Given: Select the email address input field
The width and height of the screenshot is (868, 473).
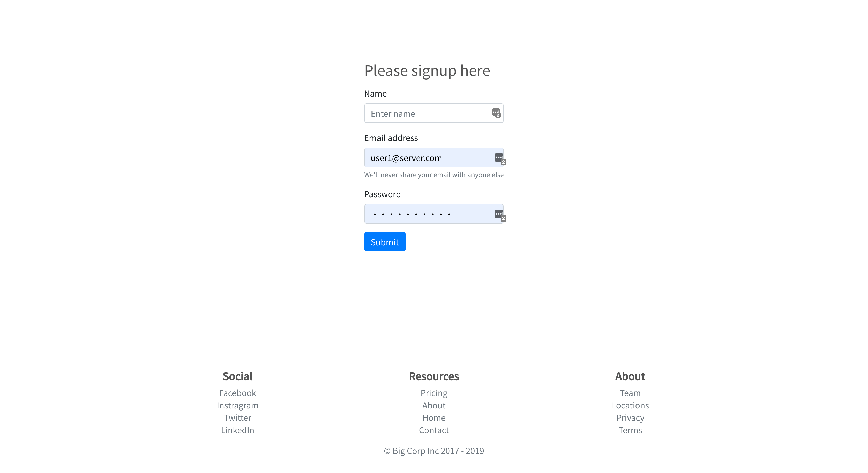Looking at the screenshot, I should point(434,158).
